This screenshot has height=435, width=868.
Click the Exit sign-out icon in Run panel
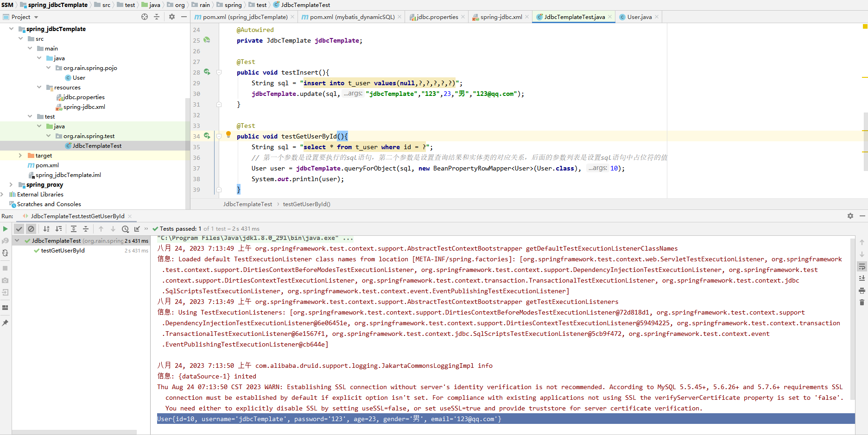(5, 292)
